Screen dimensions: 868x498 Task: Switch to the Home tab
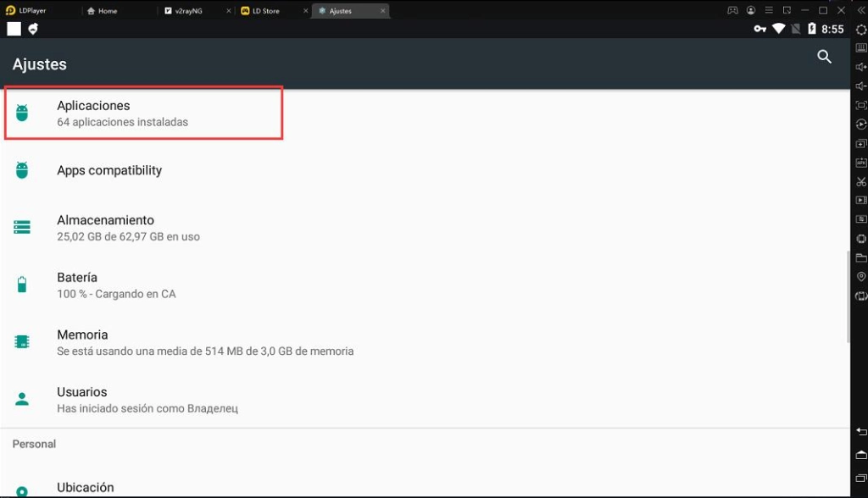103,10
